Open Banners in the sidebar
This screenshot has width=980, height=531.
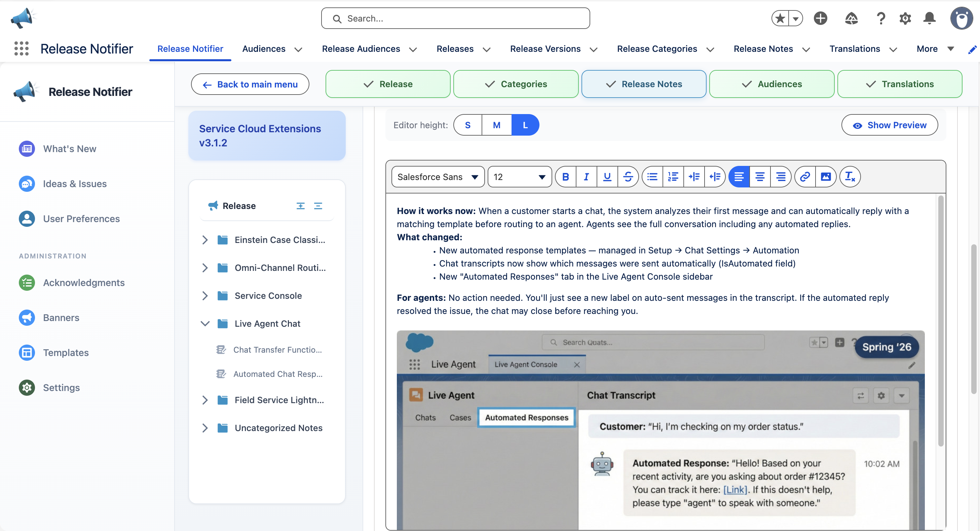(x=61, y=317)
